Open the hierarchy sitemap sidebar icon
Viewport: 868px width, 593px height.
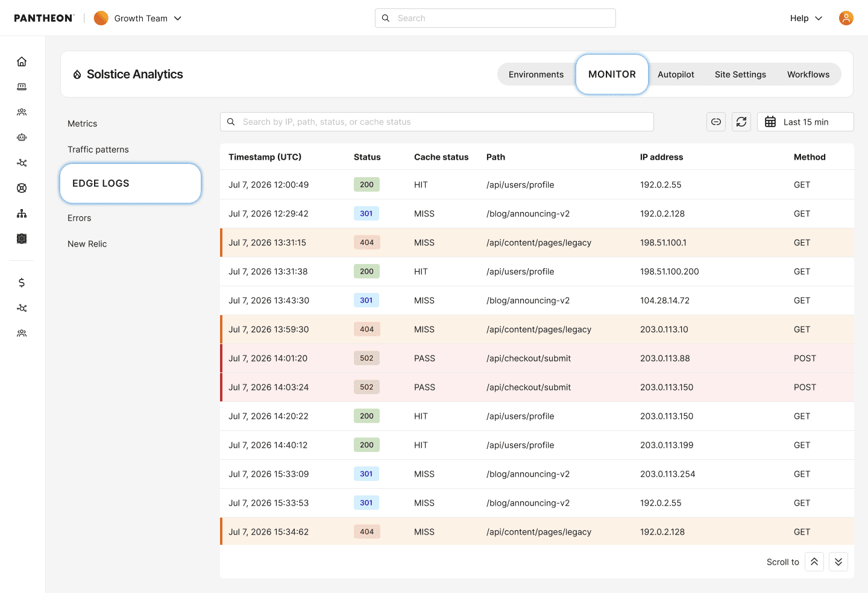click(x=22, y=213)
